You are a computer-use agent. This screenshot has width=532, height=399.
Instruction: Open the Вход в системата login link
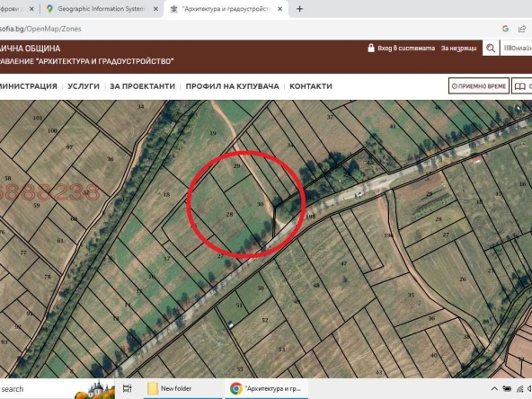[x=406, y=49]
